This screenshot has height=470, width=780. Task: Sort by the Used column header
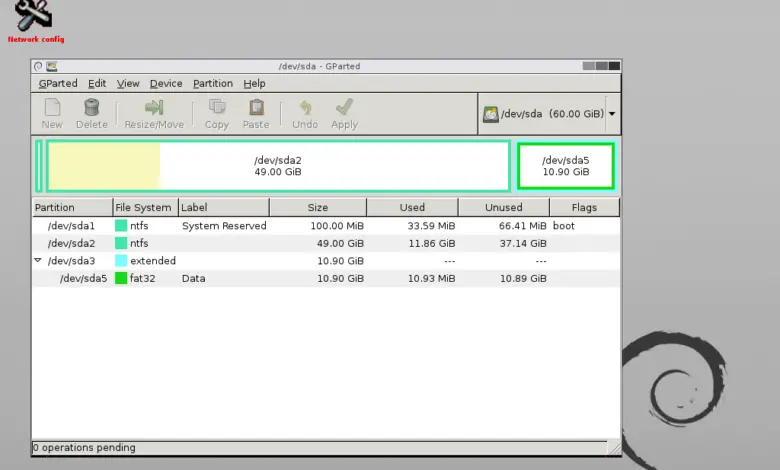412,207
